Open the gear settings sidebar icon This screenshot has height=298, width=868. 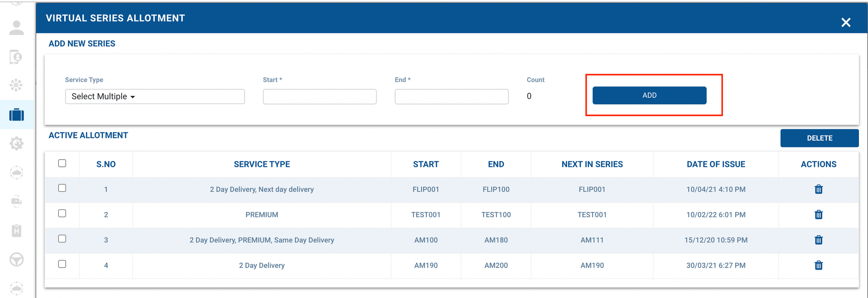click(x=17, y=144)
